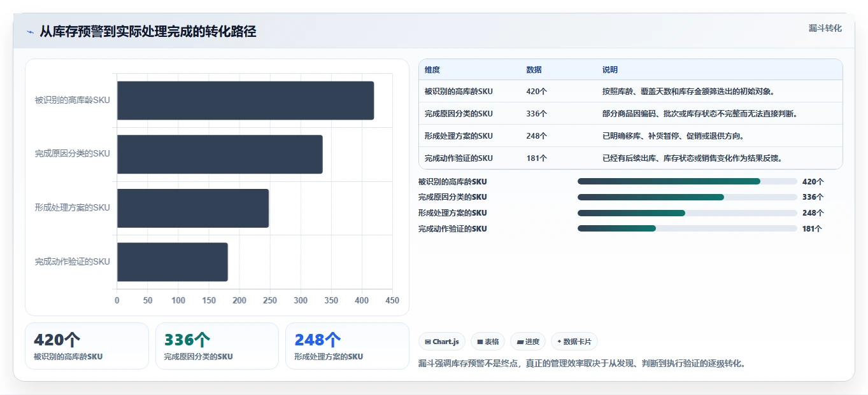
Task: Click the 进度 tag chip
Action: pos(528,342)
